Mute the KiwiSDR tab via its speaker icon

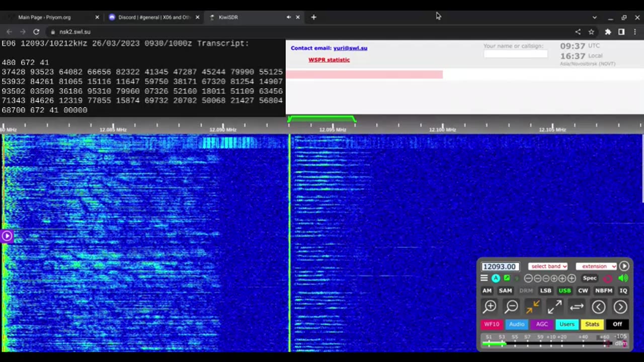point(289,17)
